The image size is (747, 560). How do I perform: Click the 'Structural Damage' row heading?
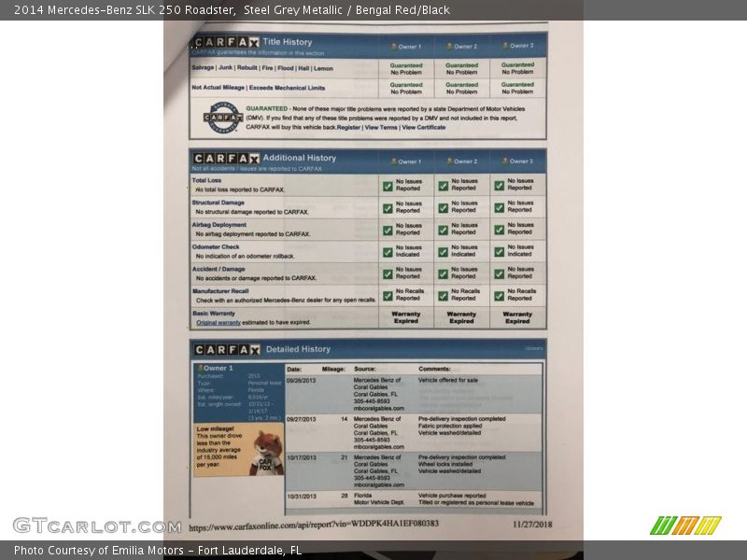click(x=218, y=203)
